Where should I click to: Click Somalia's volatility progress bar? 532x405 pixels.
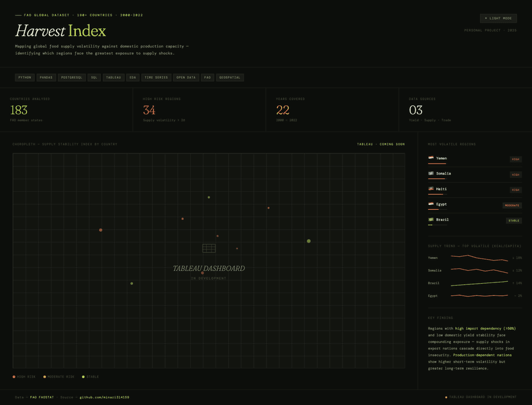(x=438, y=178)
